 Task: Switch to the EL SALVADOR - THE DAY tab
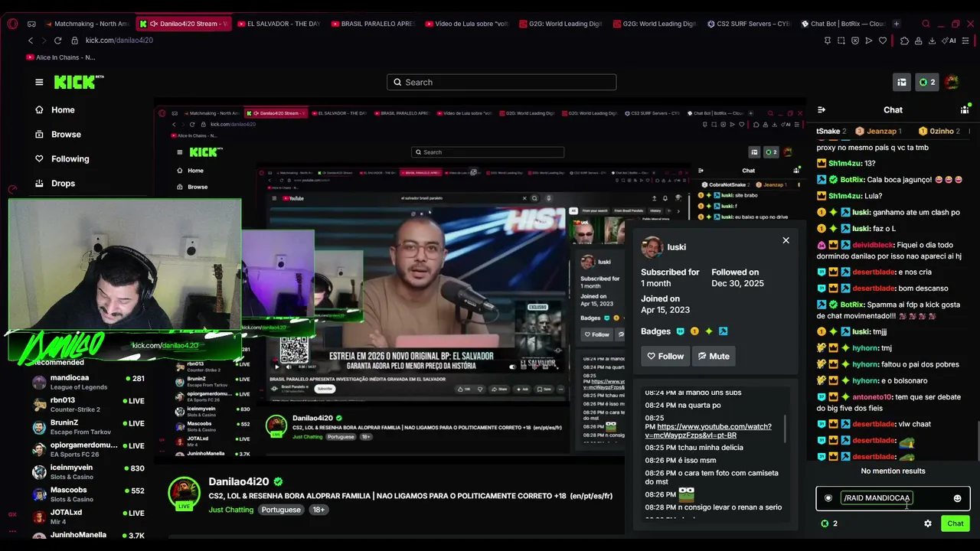click(x=280, y=24)
